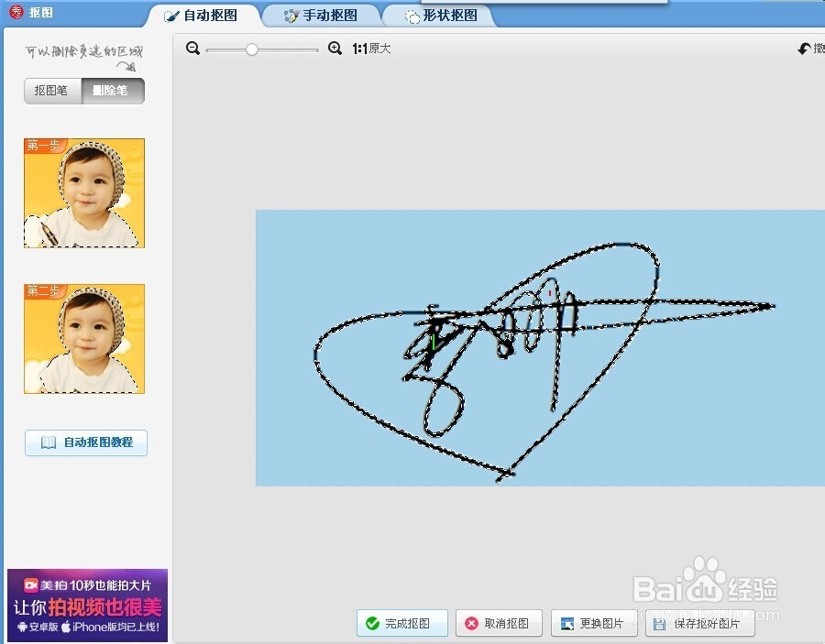Click the 取消抠图 button
825x644 pixels.
(499, 623)
